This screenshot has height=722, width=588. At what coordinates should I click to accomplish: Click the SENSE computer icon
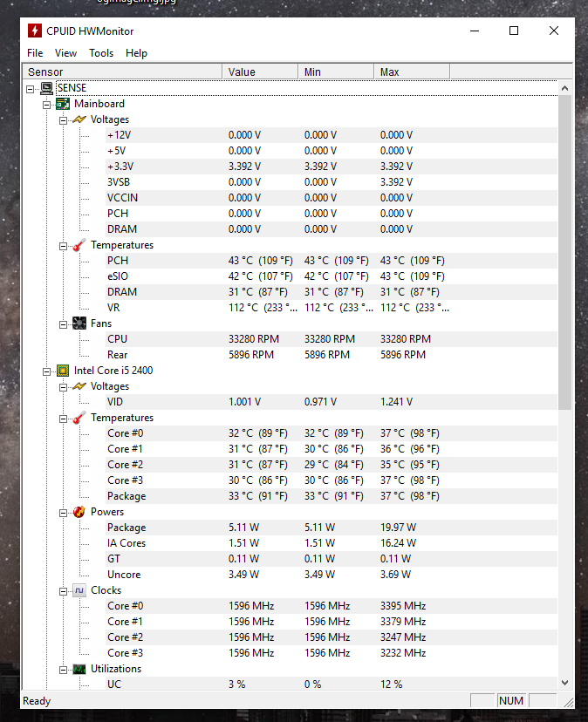click(x=46, y=88)
